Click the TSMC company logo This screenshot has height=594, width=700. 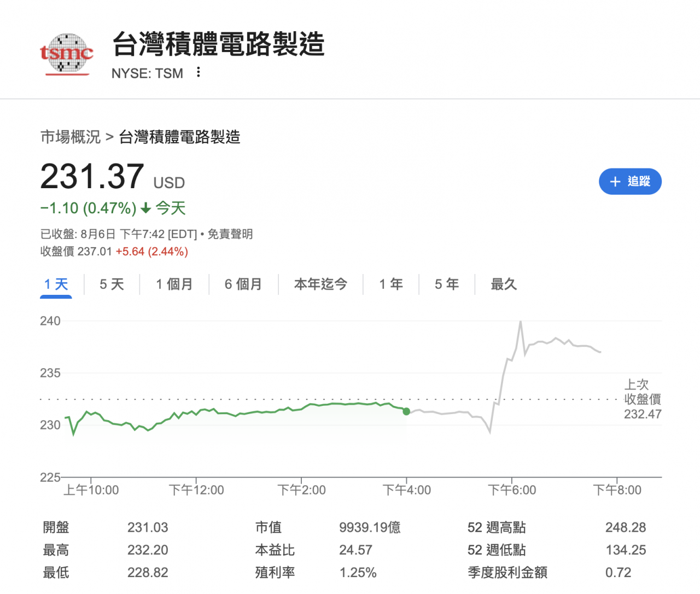(x=67, y=54)
